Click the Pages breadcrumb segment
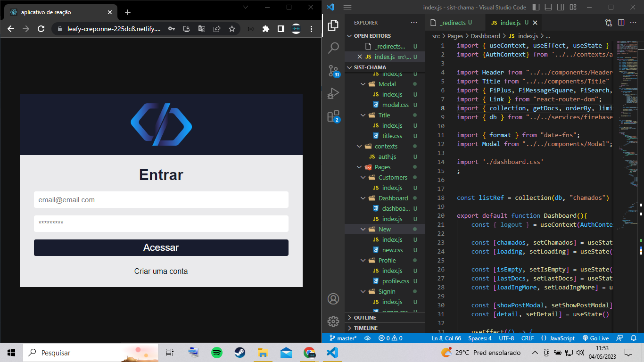644x362 pixels. tap(455, 36)
